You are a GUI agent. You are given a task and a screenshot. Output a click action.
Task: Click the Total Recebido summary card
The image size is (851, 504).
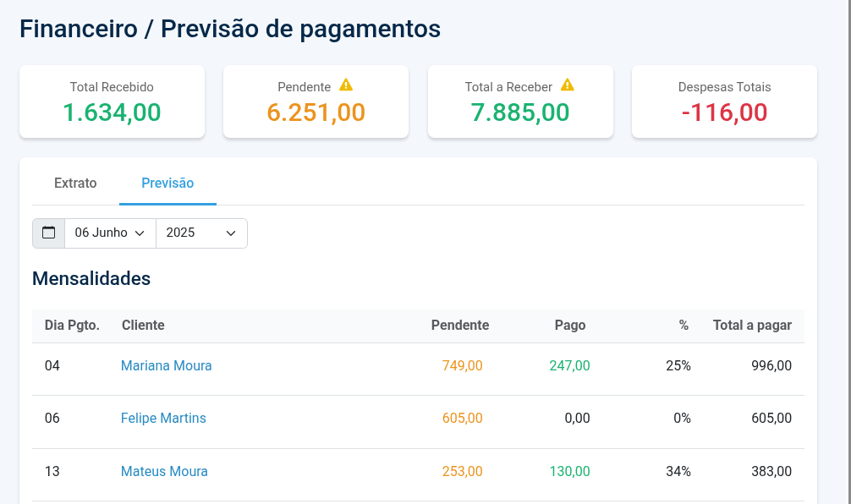point(112,101)
